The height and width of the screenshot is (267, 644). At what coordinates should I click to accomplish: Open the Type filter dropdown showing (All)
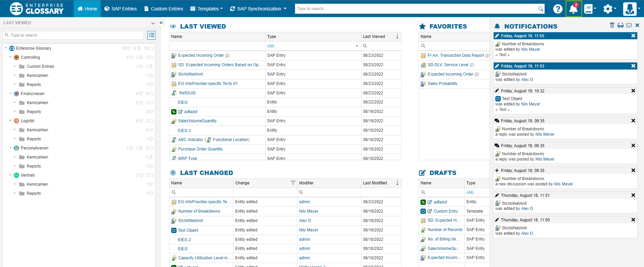(312, 46)
